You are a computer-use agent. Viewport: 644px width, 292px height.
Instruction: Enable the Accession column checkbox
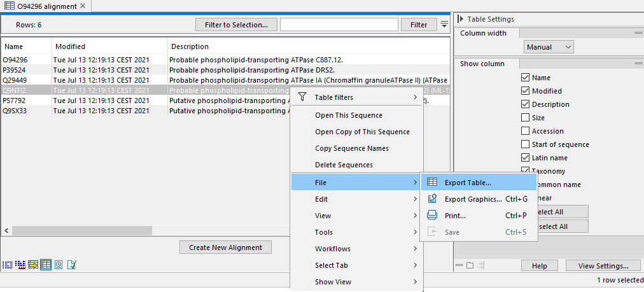pyautogui.click(x=525, y=131)
